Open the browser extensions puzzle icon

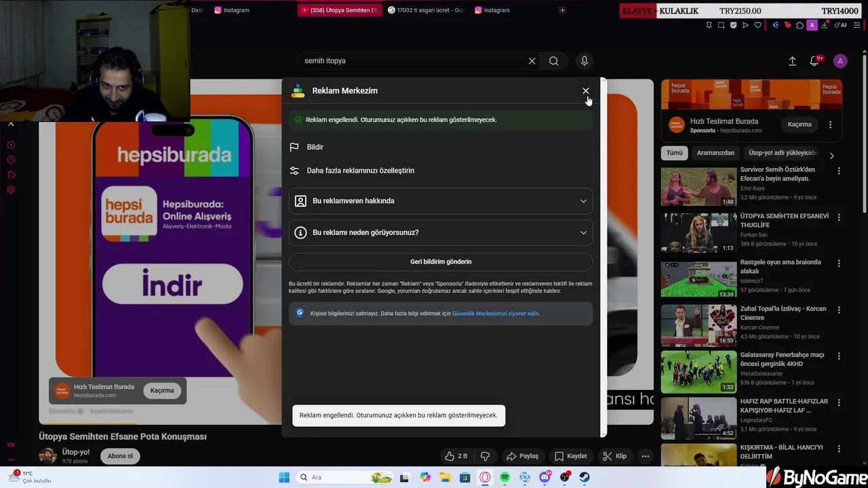tap(800, 25)
